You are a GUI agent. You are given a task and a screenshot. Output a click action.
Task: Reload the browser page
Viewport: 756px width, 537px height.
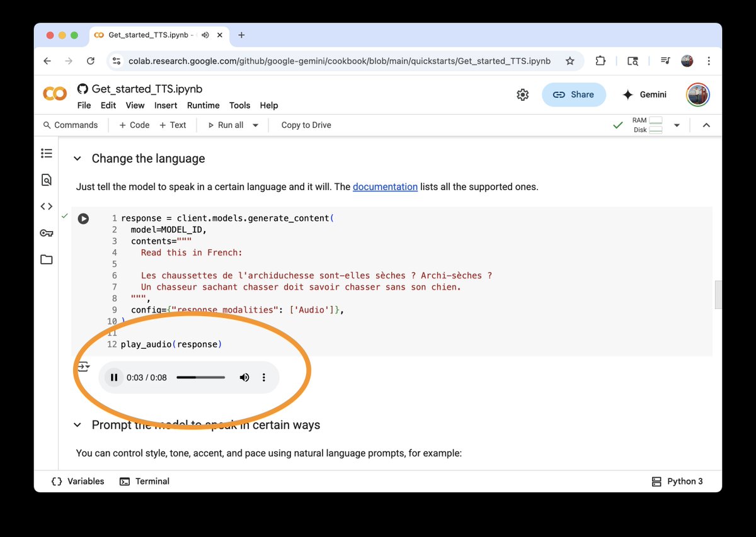tap(91, 61)
